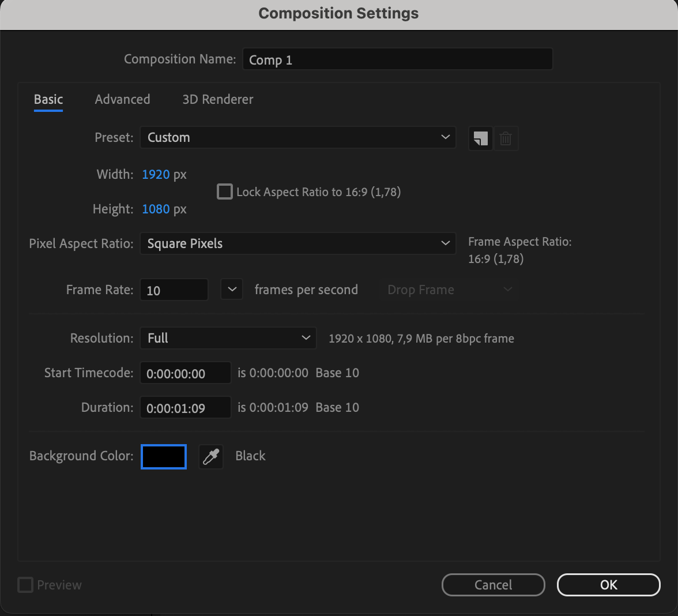Select the Basic tab
Screen dimensions: 678x616
click(48, 99)
